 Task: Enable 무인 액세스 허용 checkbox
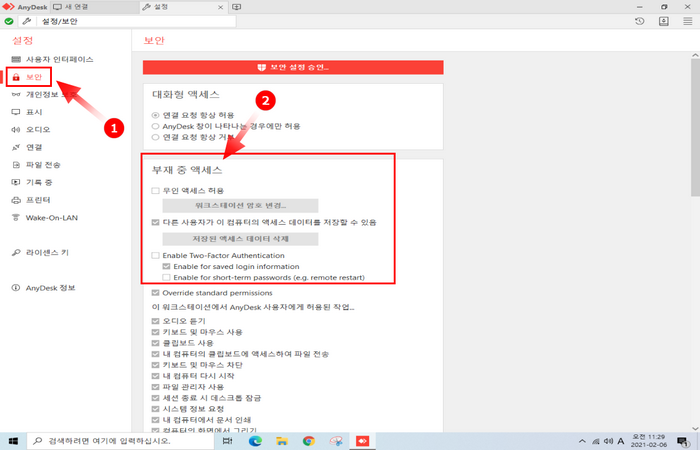pyautogui.click(x=155, y=191)
